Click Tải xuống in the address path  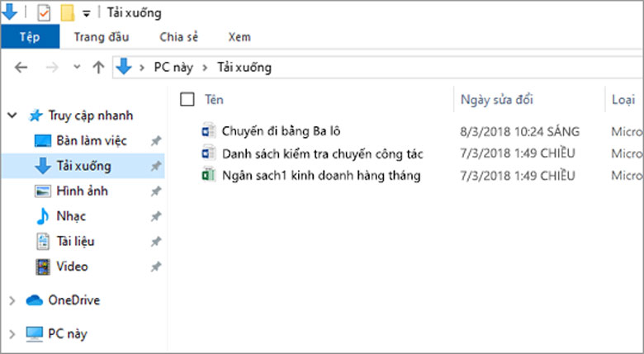click(244, 67)
